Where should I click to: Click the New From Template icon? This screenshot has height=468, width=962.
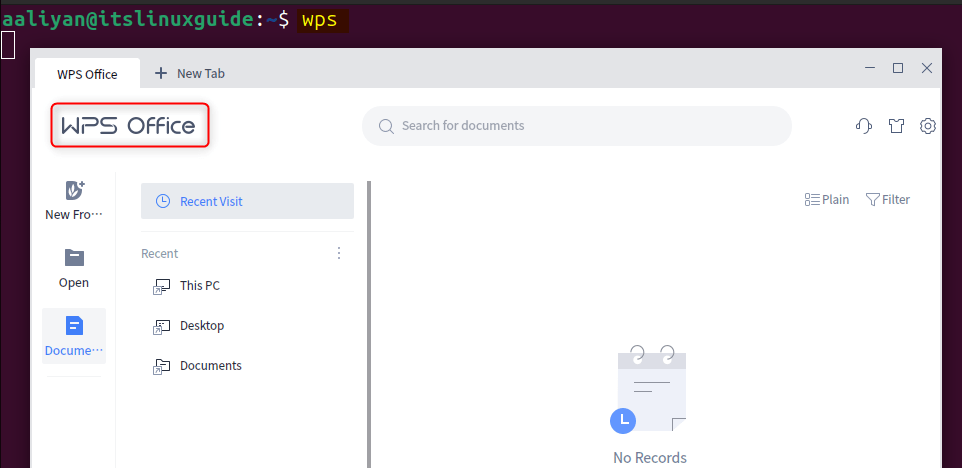coord(74,190)
